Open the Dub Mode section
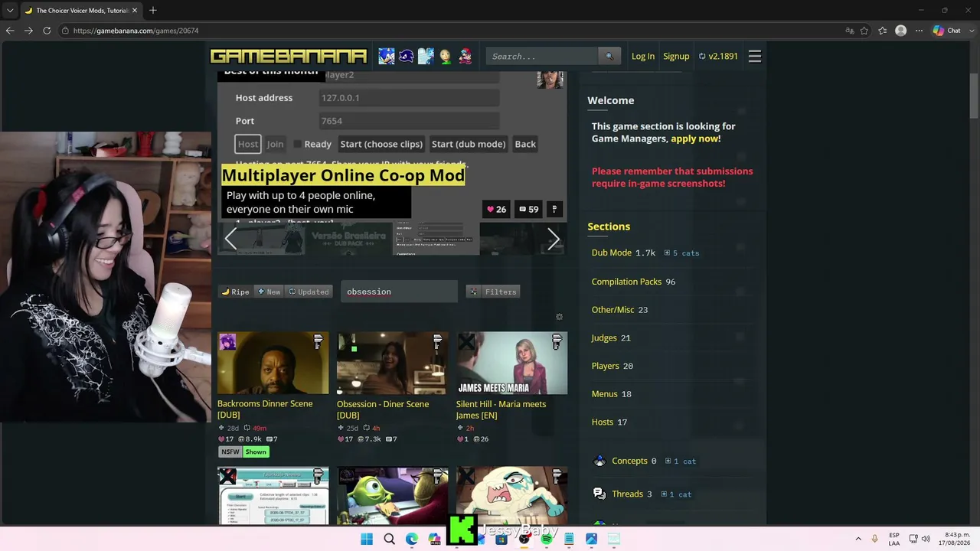Image resolution: width=980 pixels, height=551 pixels. point(612,253)
